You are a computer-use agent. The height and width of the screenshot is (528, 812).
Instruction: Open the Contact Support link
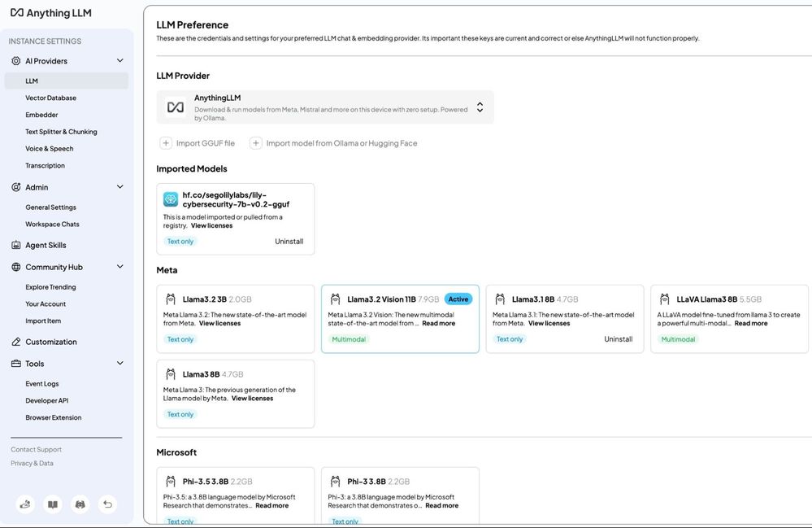(x=37, y=450)
